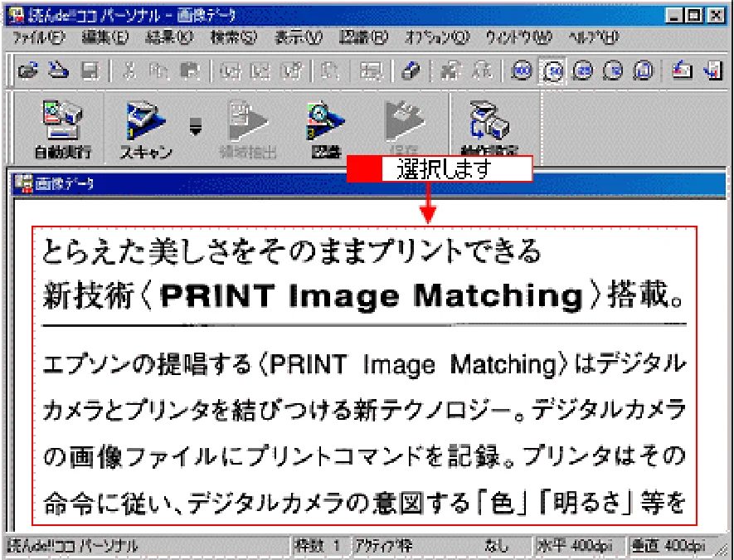Click the アクティブ枠 なし status field
This screenshot has height=560, width=734.
pos(441,546)
